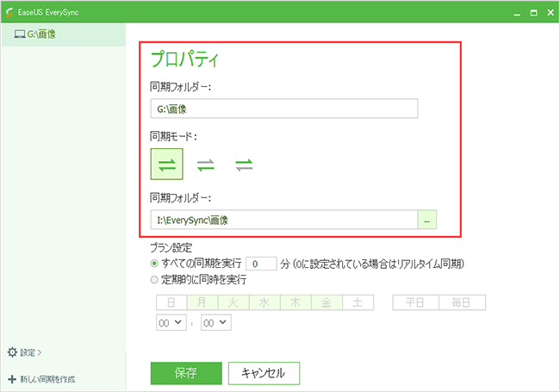The height and width of the screenshot is (392, 560).
Task: Select the G:\画像 sync task in sidebar
Action: pos(64,34)
